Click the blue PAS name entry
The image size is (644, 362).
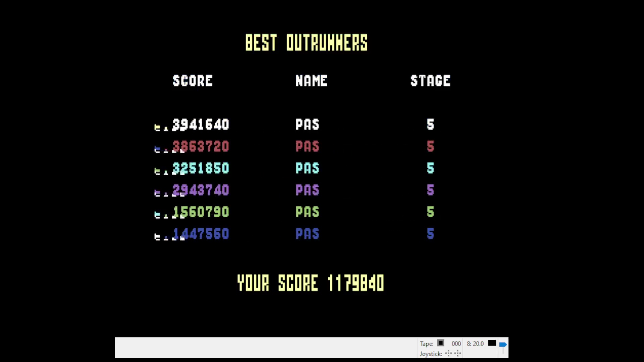click(307, 234)
